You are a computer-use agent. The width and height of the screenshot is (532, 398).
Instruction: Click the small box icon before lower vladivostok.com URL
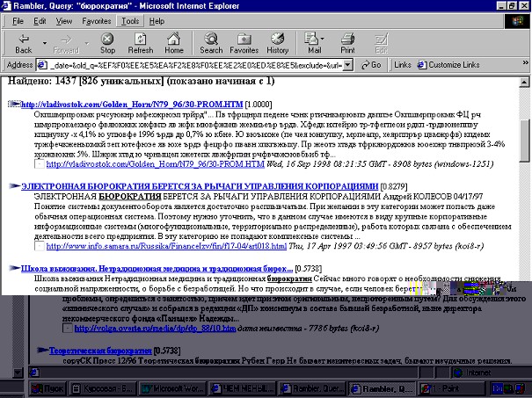[40, 165]
